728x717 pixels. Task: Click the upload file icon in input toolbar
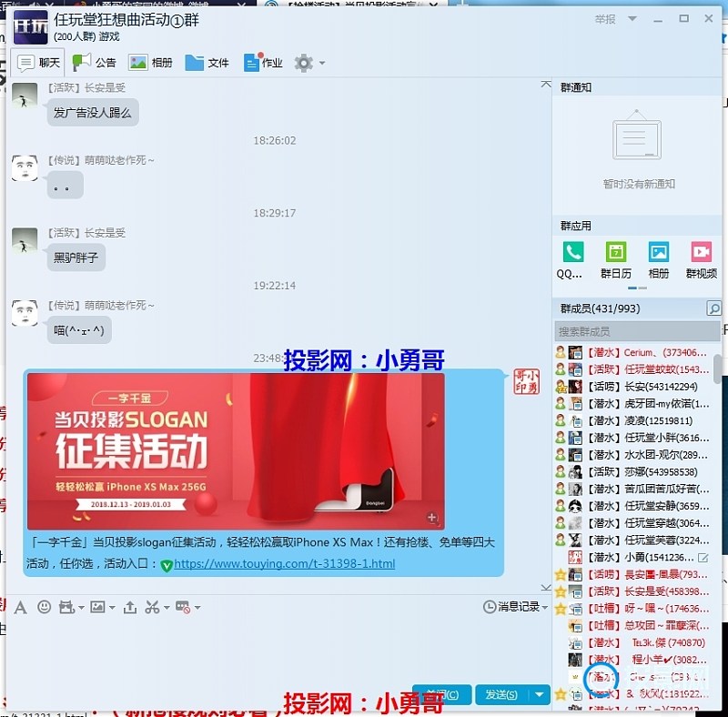click(129, 607)
